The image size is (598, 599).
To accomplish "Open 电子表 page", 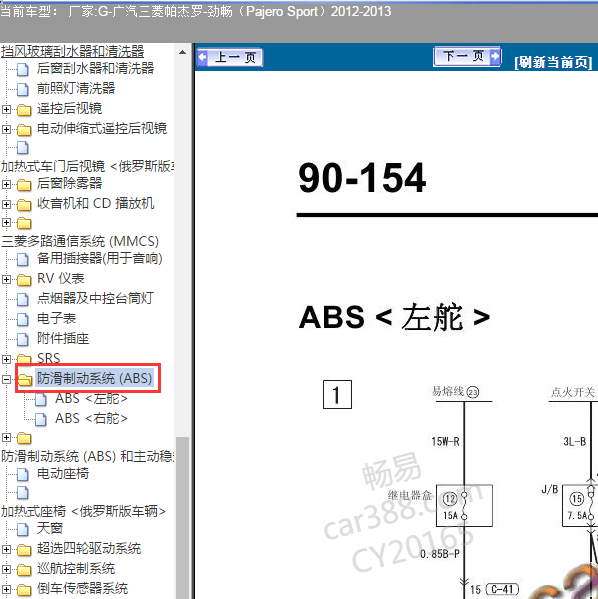I will (x=57, y=318).
